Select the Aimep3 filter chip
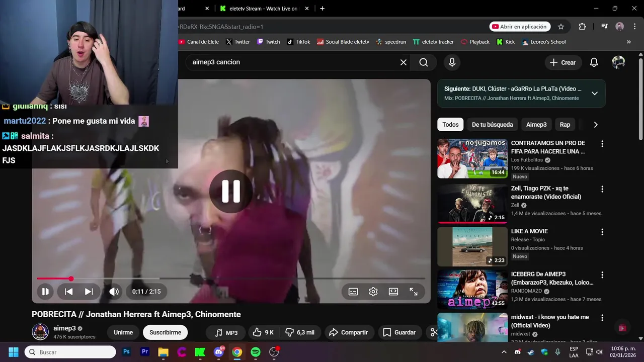 [x=536, y=125]
